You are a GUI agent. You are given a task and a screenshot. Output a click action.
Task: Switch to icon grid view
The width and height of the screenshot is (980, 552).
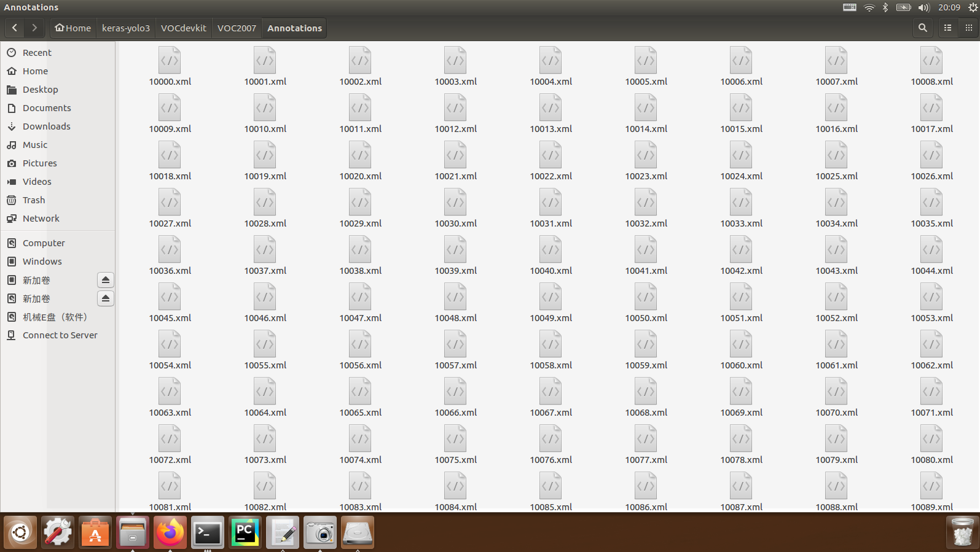point(969,28)
